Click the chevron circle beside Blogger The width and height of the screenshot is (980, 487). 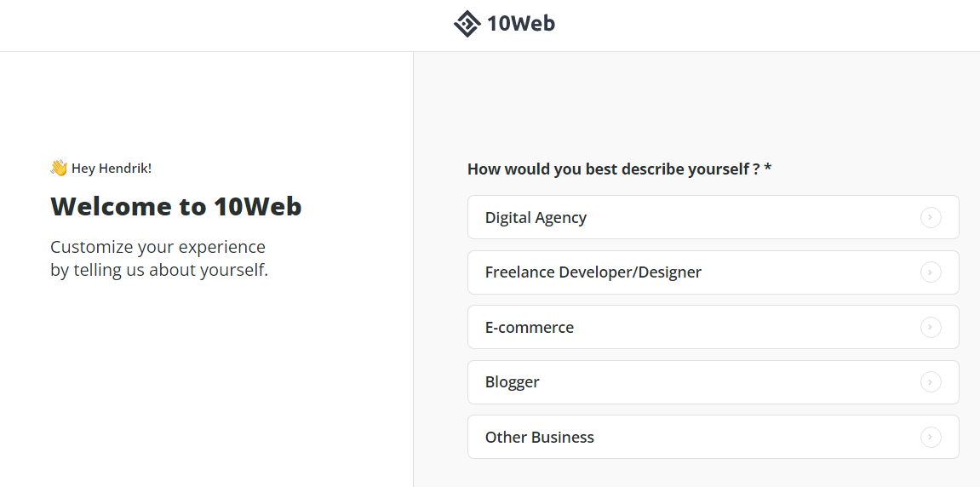[x=931, y=382]
